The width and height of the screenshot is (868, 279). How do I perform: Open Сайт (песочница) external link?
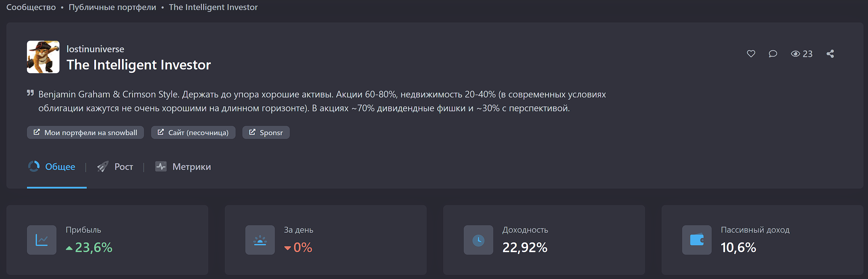click(x=193, y=133)
